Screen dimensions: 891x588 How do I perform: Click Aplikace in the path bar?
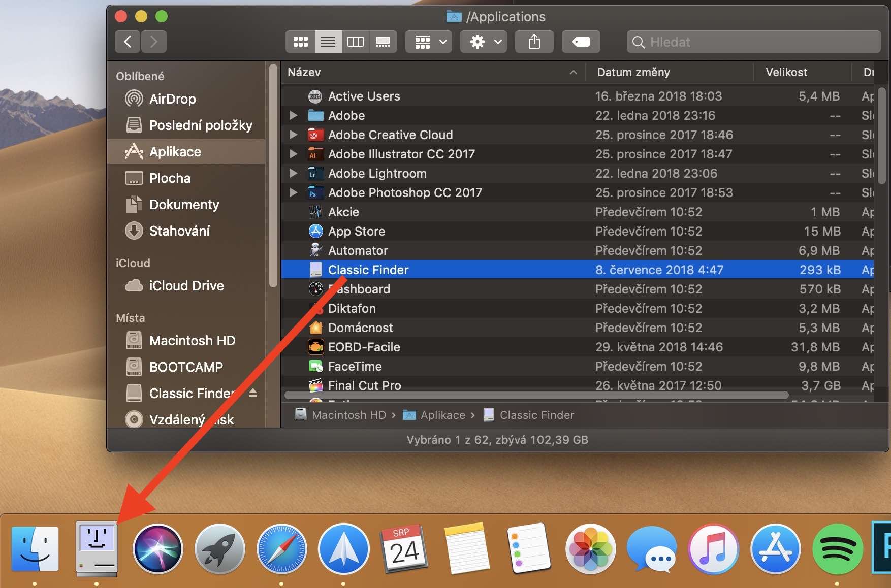click(442, 415)
